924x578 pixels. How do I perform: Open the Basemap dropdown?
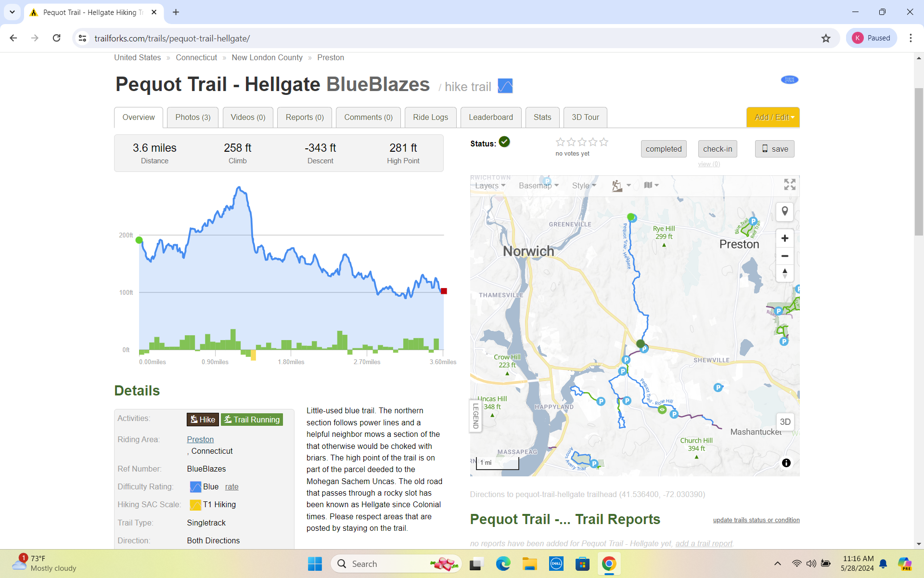pyautogui.click(x=538, y=185)
